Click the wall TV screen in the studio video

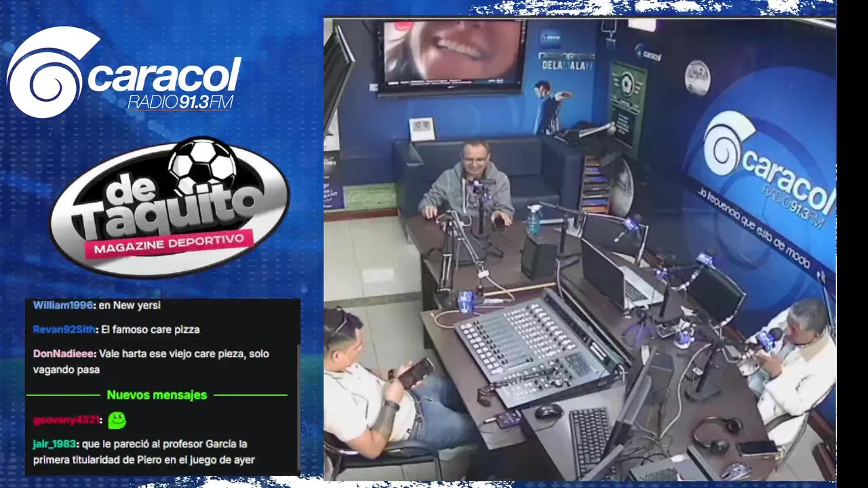[452, 54]
